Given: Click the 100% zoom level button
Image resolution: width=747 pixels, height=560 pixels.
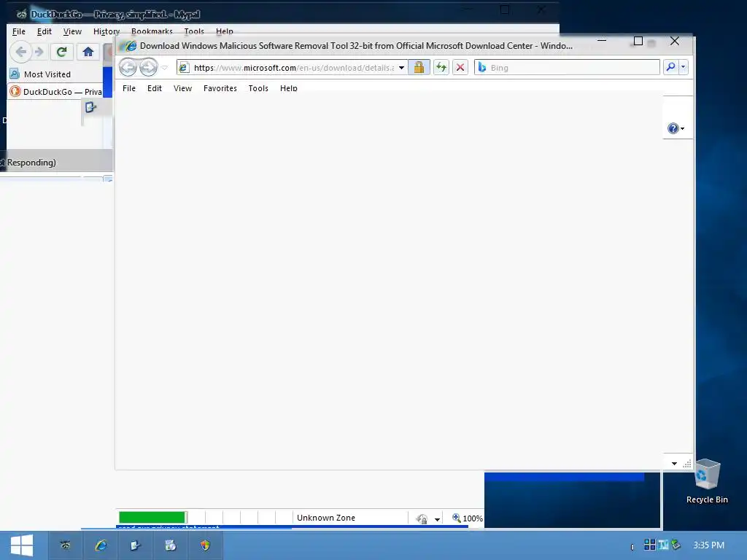Looking at the screenshot, I should (x=467, y=518).
